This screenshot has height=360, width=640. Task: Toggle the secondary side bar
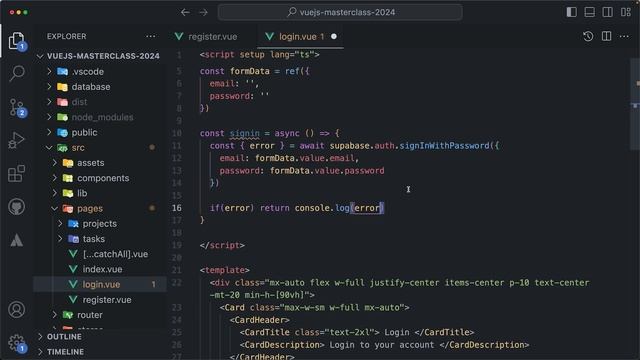(x=607, y=12)
